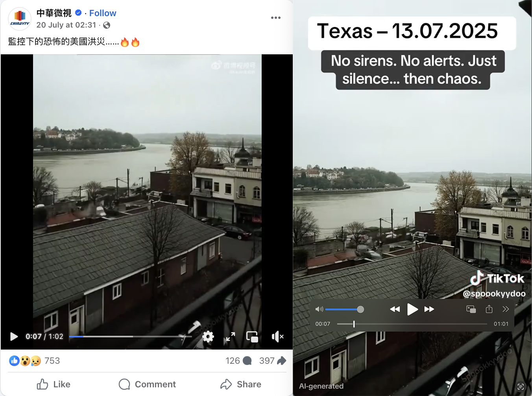This screenshot has height=396, width=532.
Task: Toggle the speaker icon in TikTok player
Action: pyautogui.click(x=319, y=309)
